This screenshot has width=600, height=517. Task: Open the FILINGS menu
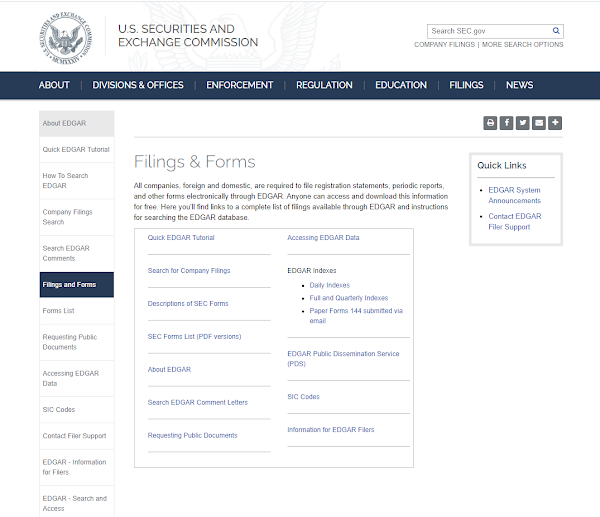466,85
